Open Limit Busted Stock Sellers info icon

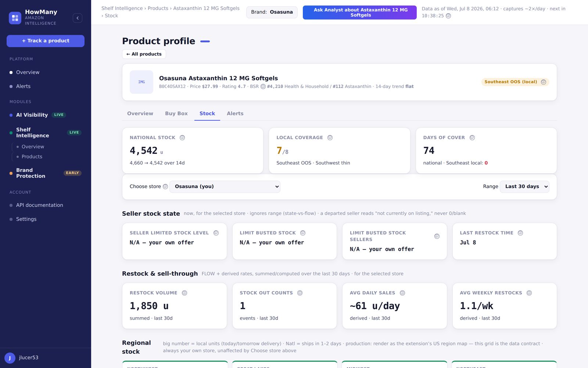click(x=437, y=236)
